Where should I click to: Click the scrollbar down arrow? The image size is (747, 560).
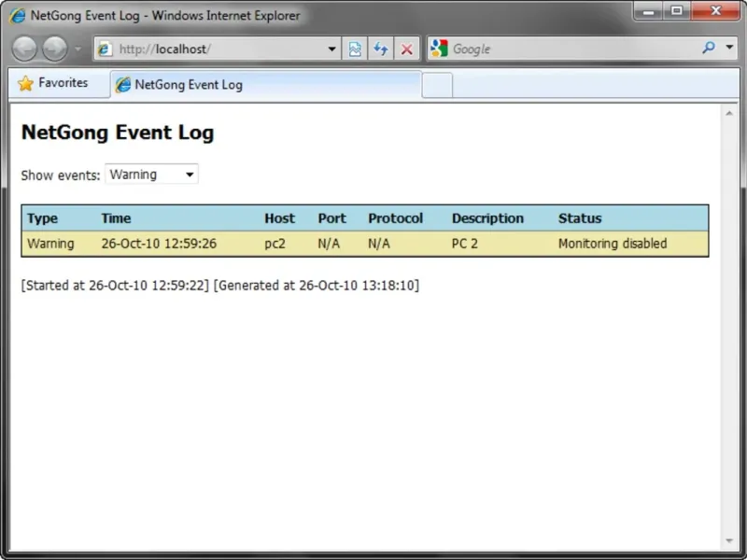point(729,541)
